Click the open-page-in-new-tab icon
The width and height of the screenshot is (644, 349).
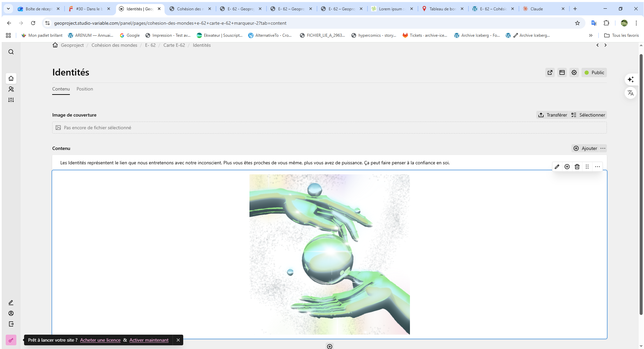pyautogui.click(x=550, y=72)
